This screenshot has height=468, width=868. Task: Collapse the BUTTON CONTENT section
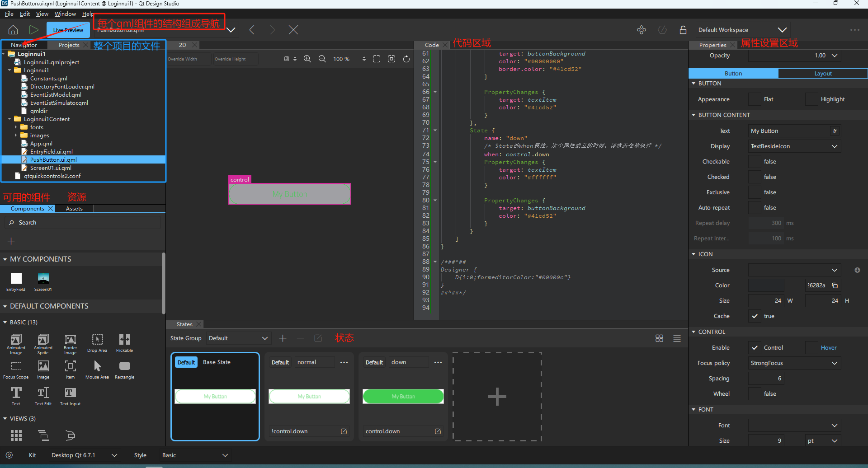693,115
